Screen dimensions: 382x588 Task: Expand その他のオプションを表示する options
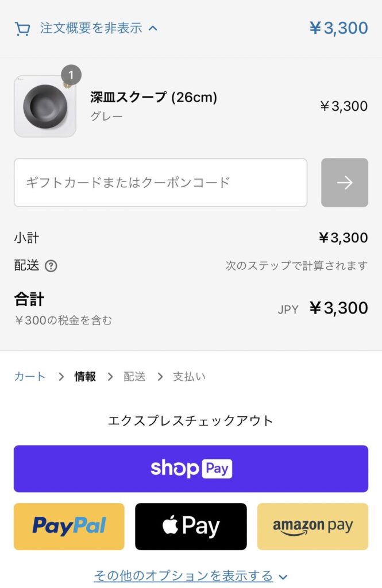(x=183, y=575)
